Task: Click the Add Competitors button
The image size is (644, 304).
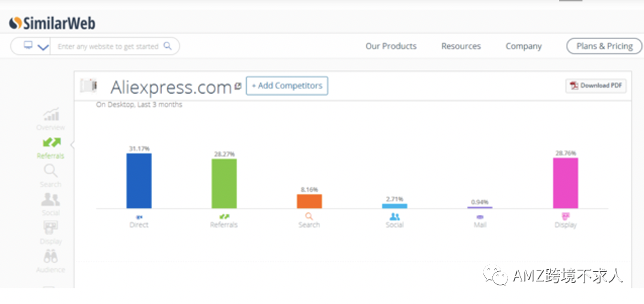Action: click(287, 86)
